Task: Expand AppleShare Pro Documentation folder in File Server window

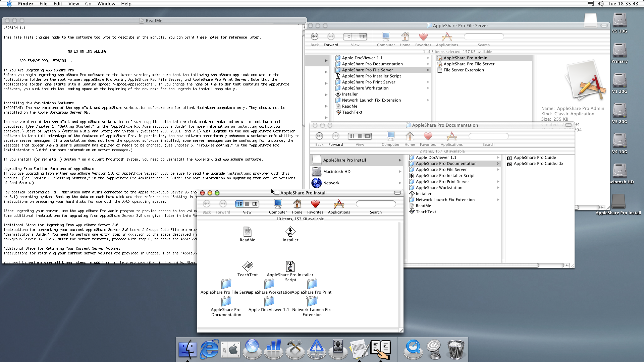Action: 428,64
